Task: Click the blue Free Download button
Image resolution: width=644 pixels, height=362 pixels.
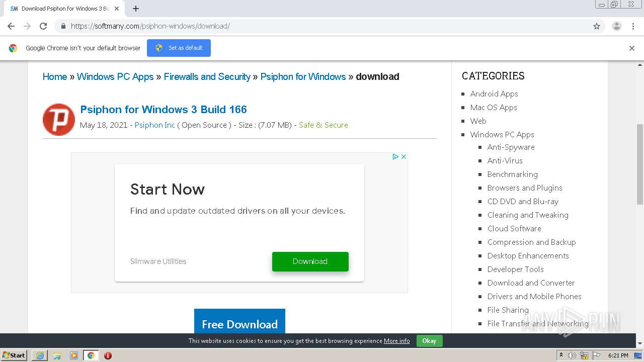Action: [239, 322]
